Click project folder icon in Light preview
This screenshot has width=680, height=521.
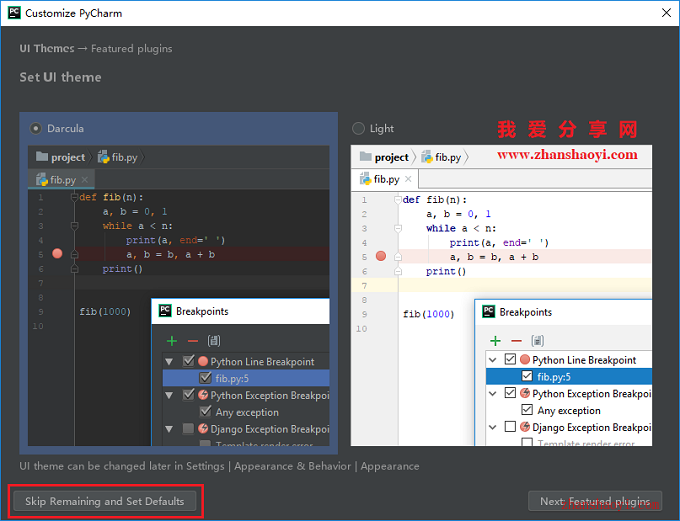366,156
